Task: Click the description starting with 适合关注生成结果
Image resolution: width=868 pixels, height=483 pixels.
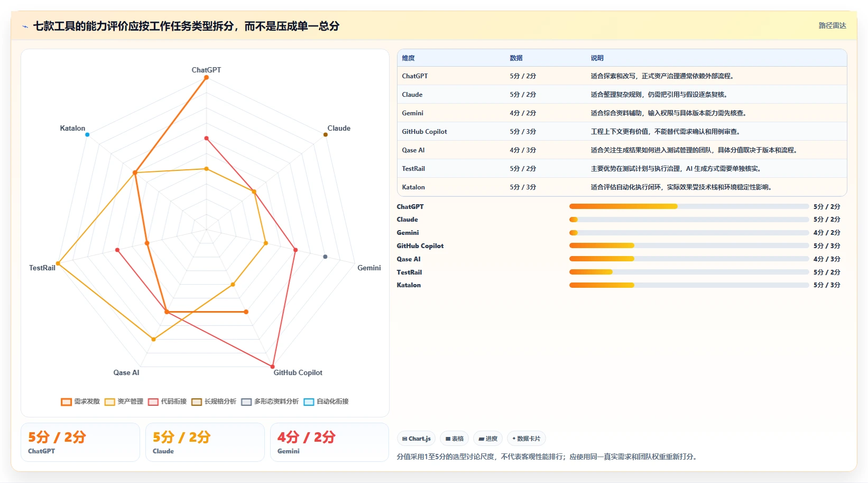Action: pyautogui.click(x=694, y=150)
